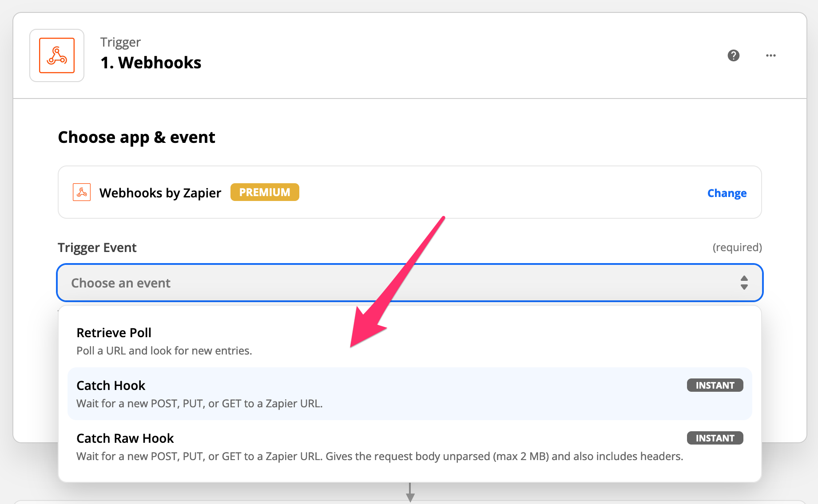Click the Choose app & event heading
Screen dimensions: 818x504
136,138
